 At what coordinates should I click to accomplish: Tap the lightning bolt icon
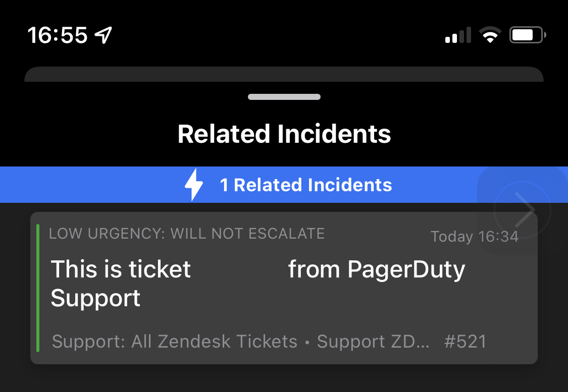coord(194,185)
